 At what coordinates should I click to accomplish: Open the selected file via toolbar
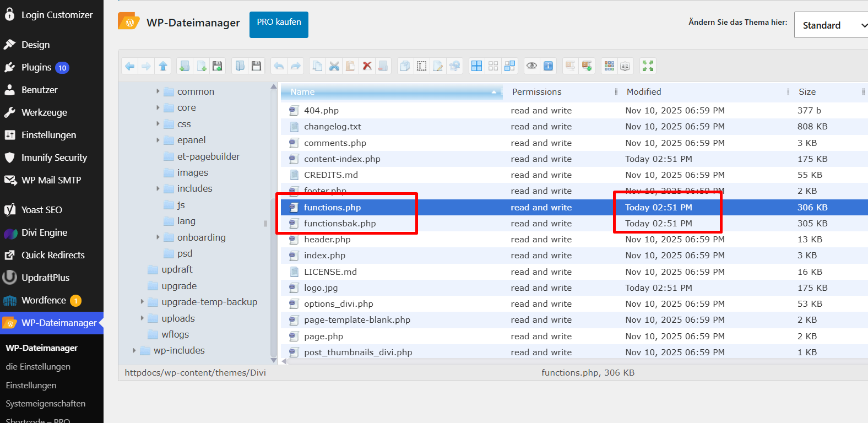240,66
